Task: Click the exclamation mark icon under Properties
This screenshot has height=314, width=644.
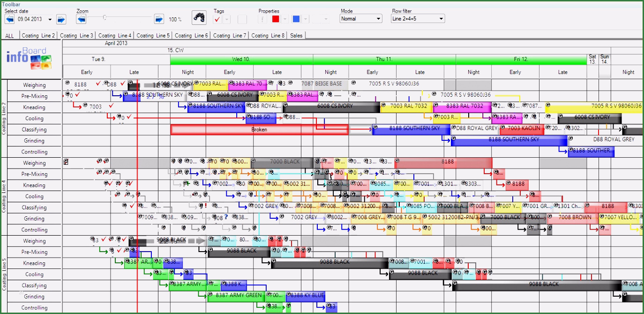Action: click(x=262, y=19)
